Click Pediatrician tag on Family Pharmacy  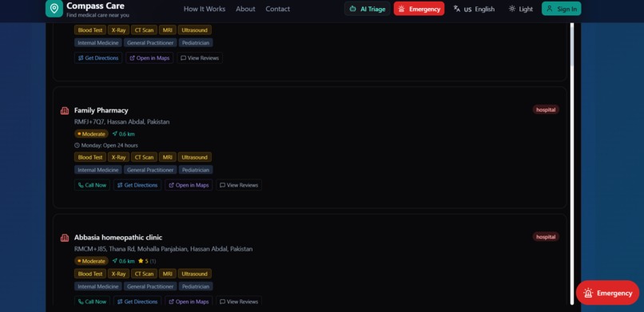(x=196, y=170)
